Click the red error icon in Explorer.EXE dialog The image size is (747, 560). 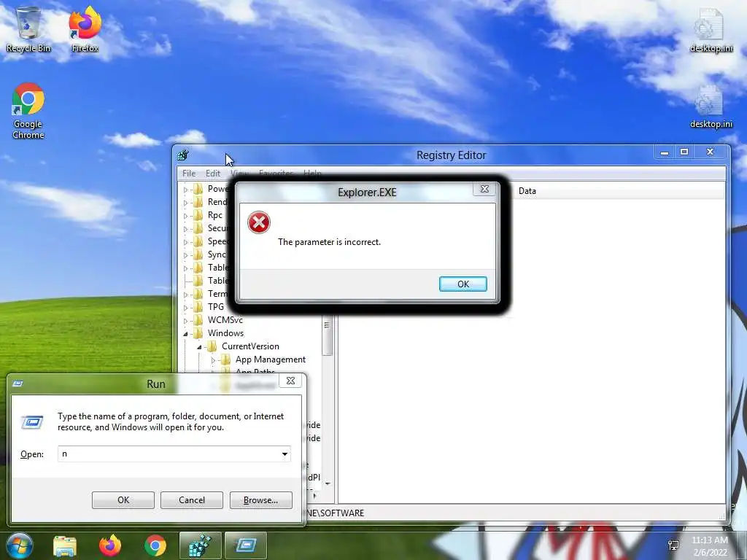point(259,222)
